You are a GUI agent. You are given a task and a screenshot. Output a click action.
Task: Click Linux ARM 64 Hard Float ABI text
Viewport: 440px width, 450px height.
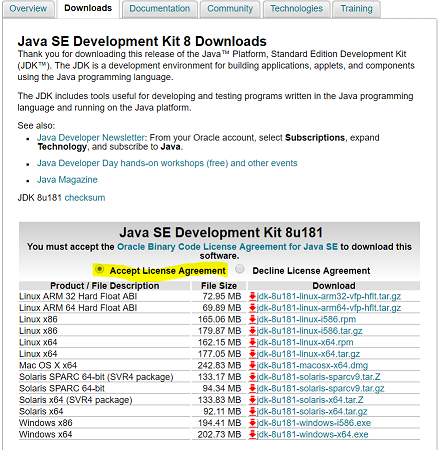(x=78, y=308)
